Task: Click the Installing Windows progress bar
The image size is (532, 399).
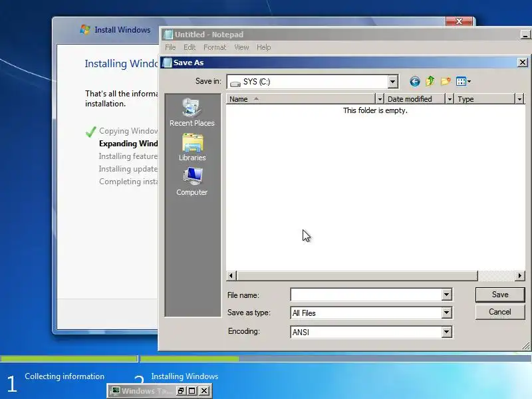Action: pyautogui.click(x=335, y=358)
